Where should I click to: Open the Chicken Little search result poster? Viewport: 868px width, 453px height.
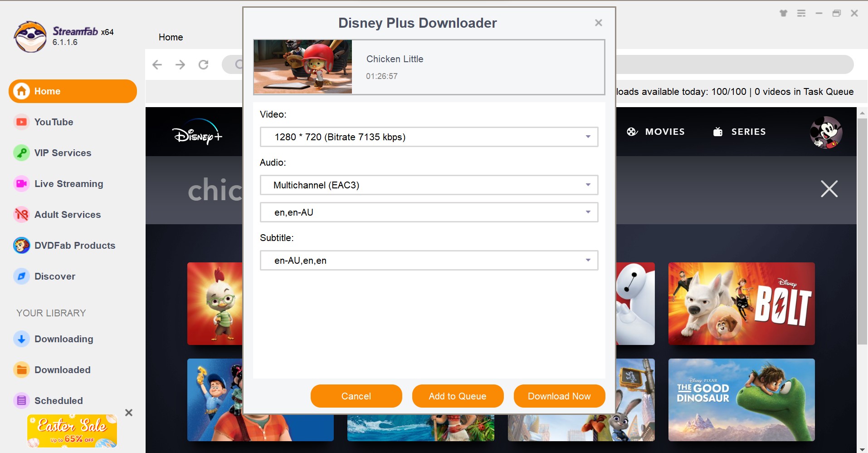(215, 304)
